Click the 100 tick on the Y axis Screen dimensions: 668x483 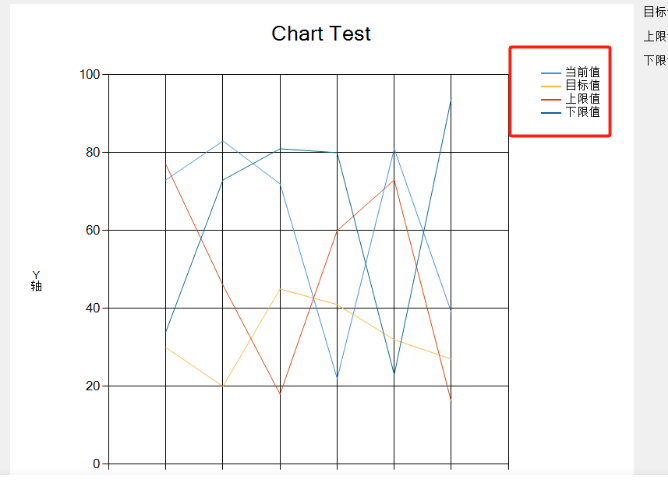click(x=90, y=74)
